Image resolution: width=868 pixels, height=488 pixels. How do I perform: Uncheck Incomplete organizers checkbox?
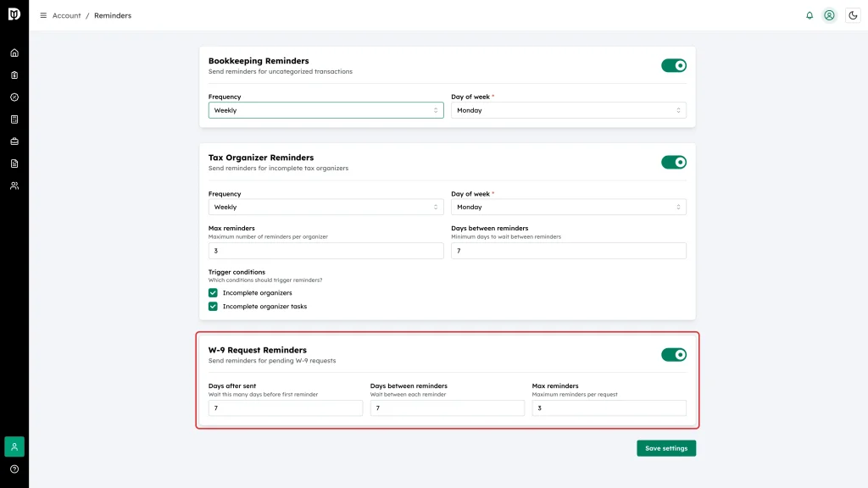213,292
